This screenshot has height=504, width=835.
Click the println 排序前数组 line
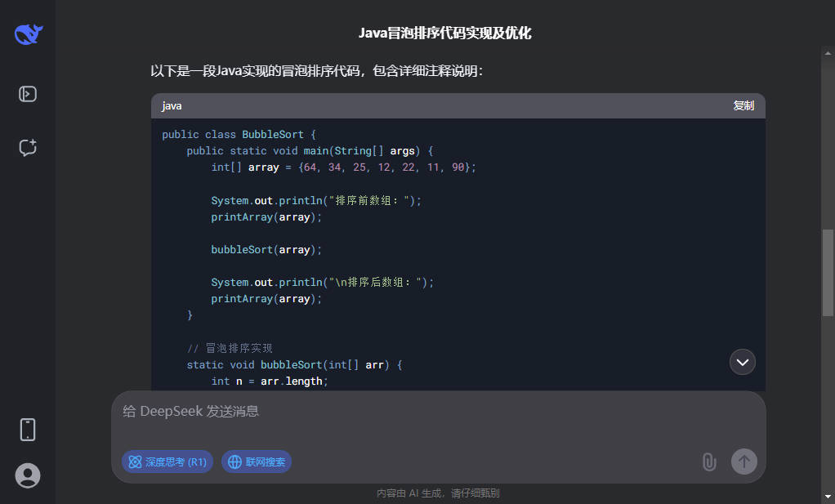(316, 201)
